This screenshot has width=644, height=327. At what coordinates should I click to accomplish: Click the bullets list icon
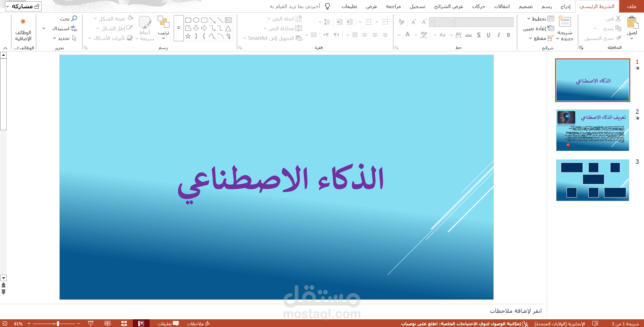pyautogui.click(x=385, y=22)
